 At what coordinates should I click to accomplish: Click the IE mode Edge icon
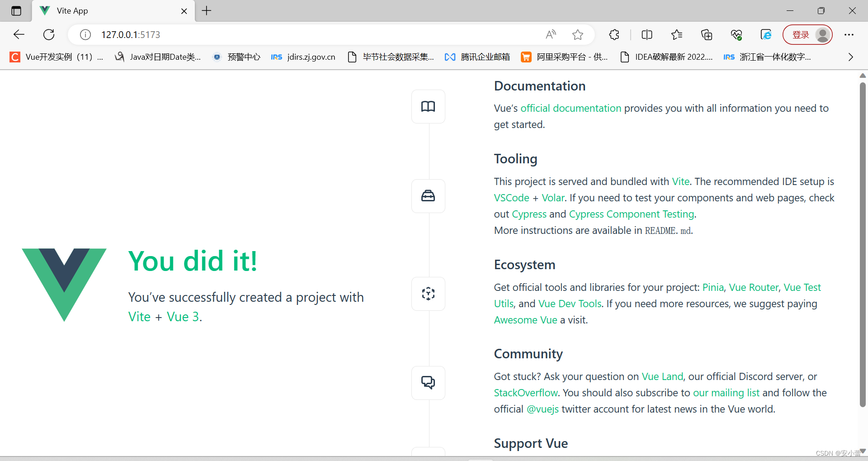click(x=766, y=34)
